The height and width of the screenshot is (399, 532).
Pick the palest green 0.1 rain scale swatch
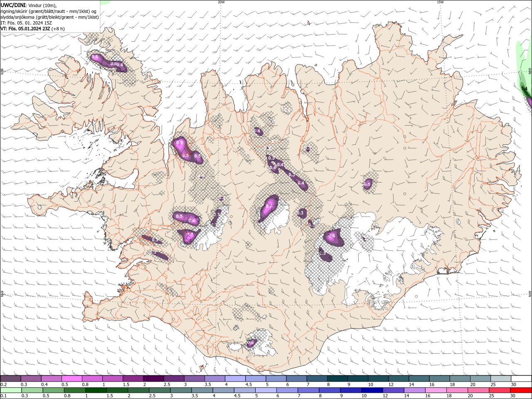[11, 390]
